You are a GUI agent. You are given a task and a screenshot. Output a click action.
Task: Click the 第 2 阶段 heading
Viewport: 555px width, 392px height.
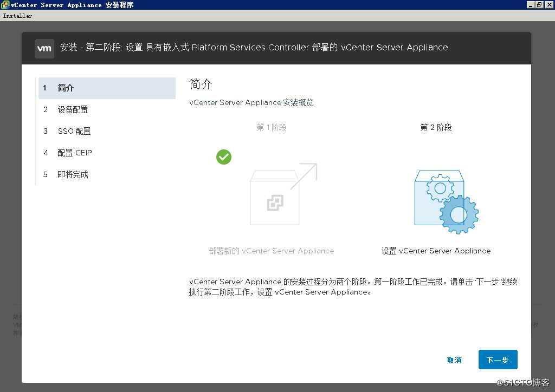click(x=436, y=127)
